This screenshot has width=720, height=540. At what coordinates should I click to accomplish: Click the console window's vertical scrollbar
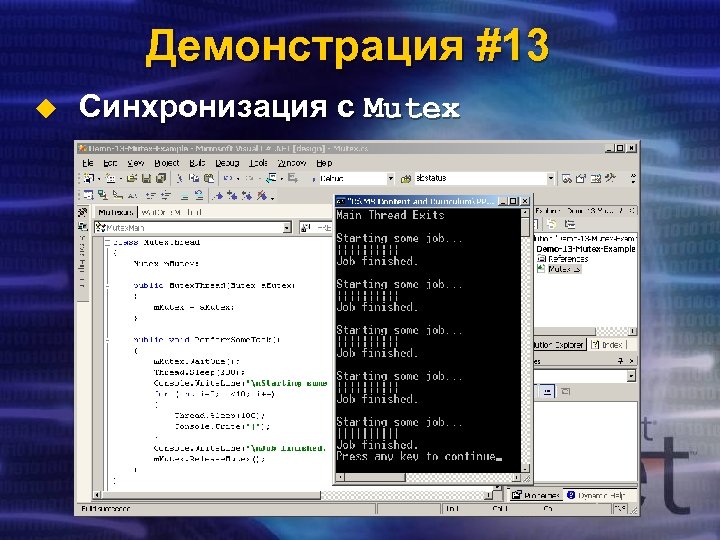pos(525,340)
